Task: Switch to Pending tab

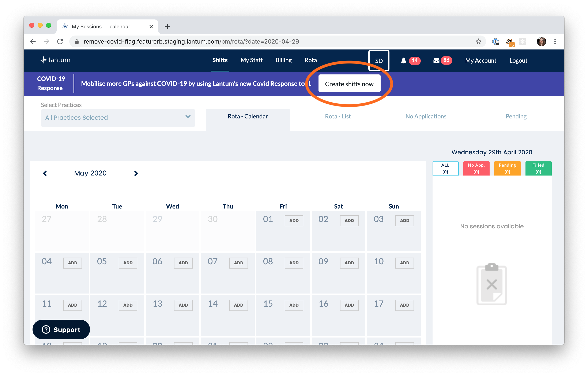Action: coord(516,116)
